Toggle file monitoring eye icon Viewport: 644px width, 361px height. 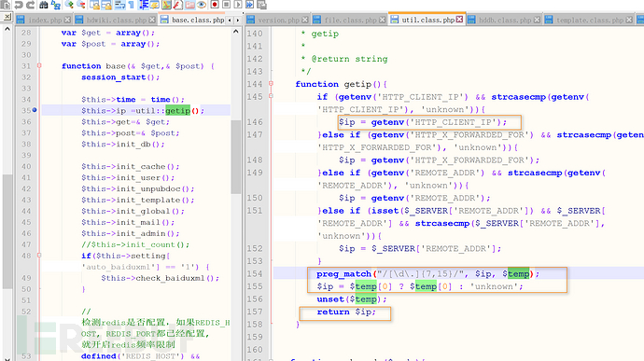click(202, 5)
